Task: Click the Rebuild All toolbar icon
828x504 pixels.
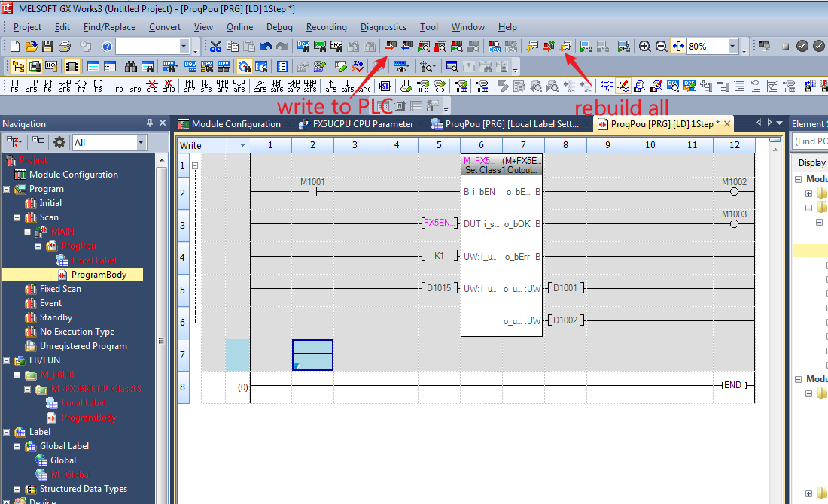Action: coord(565,47)
